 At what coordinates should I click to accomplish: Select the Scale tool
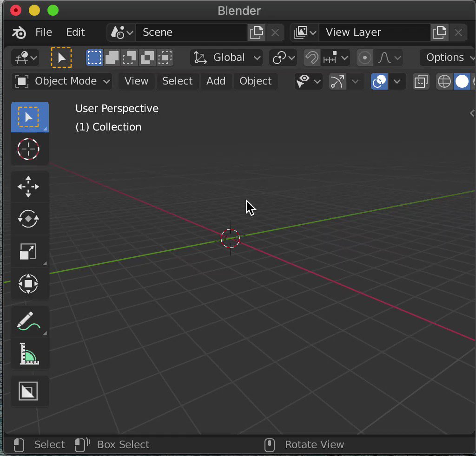(30, 251)
